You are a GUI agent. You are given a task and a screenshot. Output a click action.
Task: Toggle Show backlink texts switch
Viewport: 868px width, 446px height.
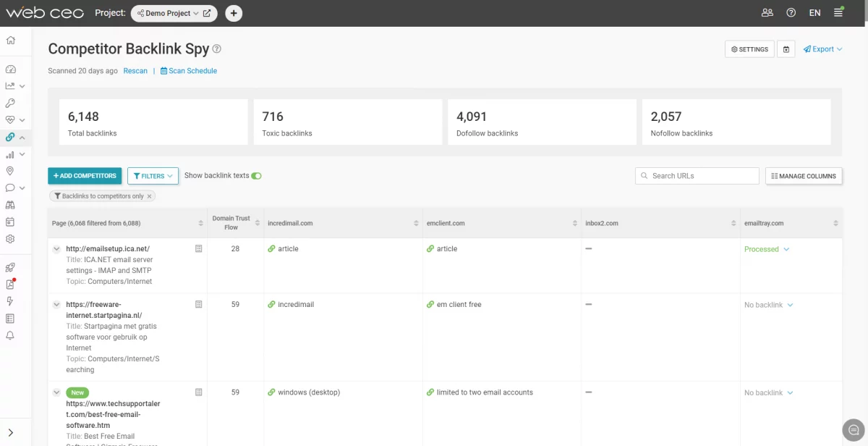pyautogui.click(x=256, y=176)
